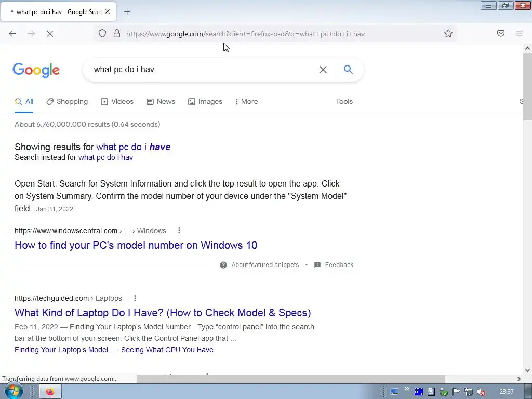532x399 pixels.
Task: Stop page loading with the X button
Action: click(50, 34)
